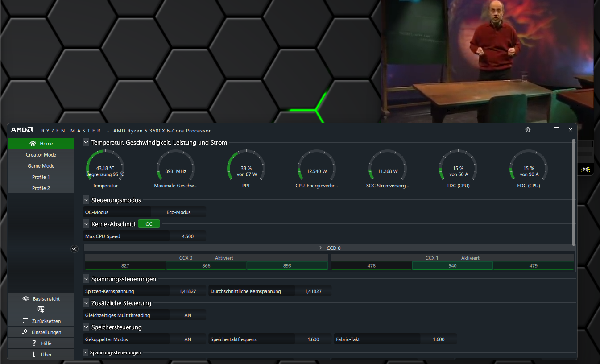The image size is (600, 364).
Task: Collapse the Zusätzliche Steuerung section
Action: [86, 303]
